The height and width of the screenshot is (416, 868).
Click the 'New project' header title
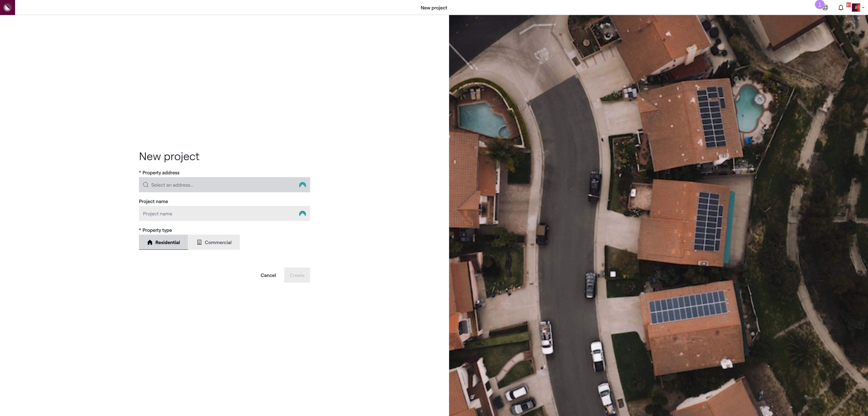[x=434, y=8]
